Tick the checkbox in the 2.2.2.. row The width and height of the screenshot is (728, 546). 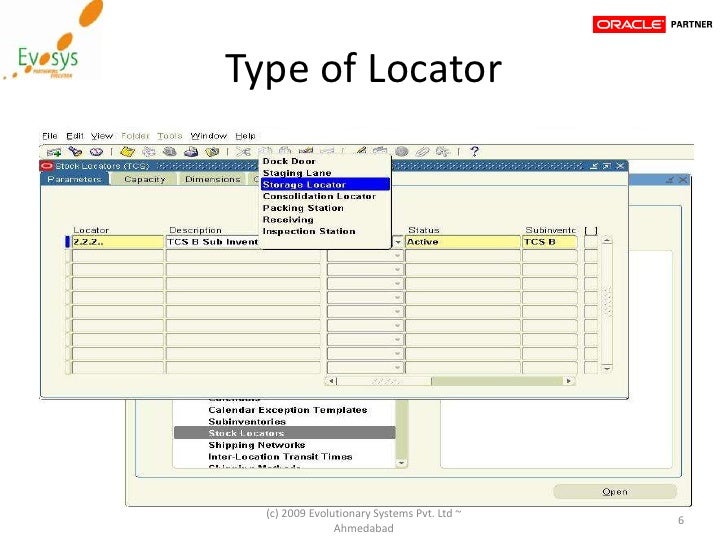pos(591,242)
